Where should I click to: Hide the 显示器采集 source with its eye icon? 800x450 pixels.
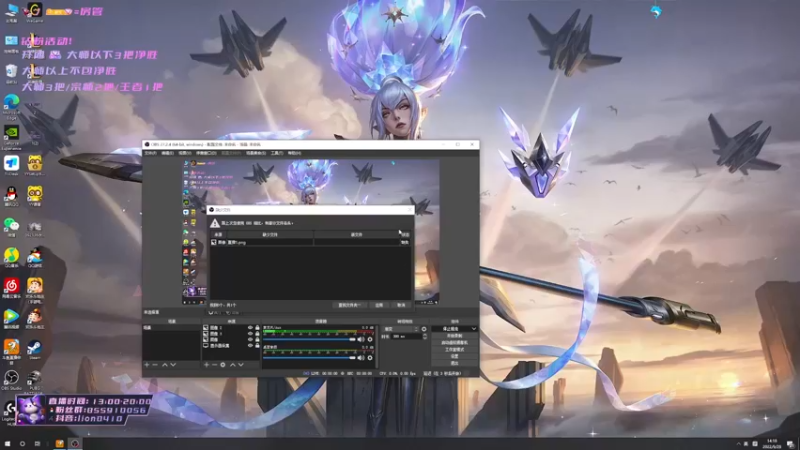pos(250,345)
